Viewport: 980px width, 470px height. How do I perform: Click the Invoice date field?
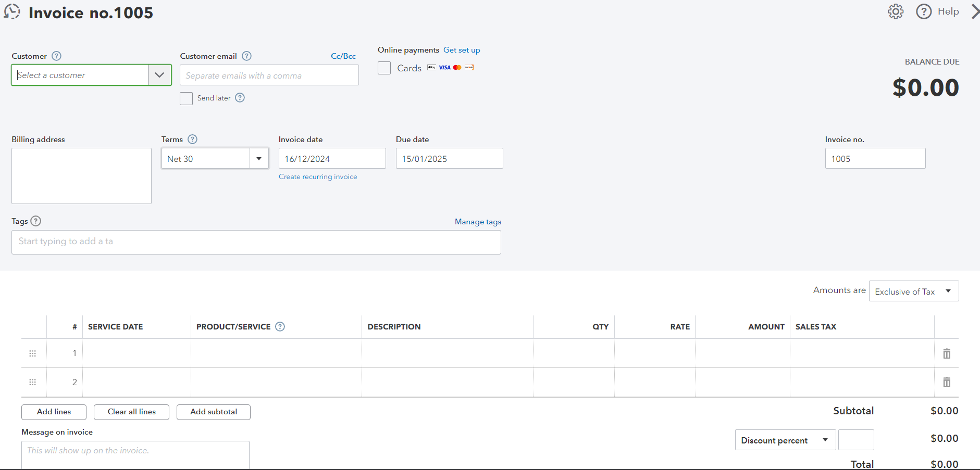pyautogui.click(x=332, y=159)
